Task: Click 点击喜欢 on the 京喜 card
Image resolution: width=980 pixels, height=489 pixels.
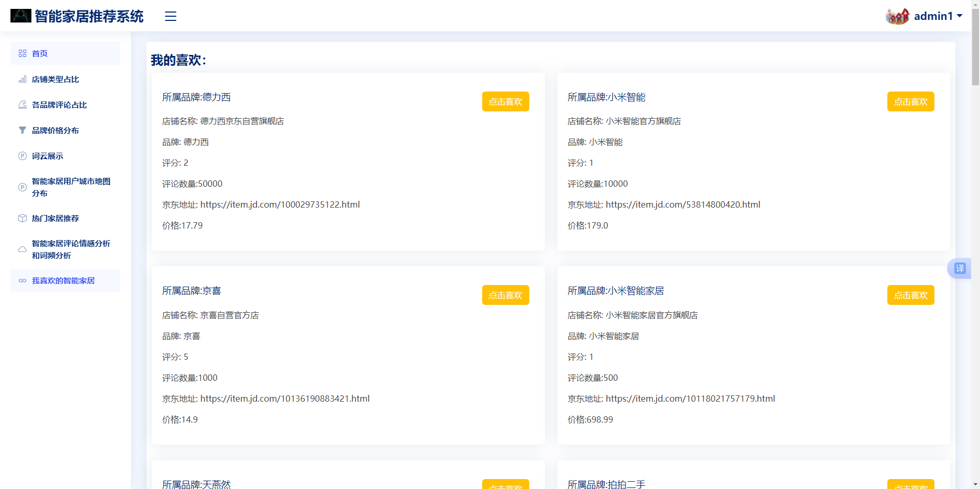Action: pyautogui.click(x=505, y=295)
